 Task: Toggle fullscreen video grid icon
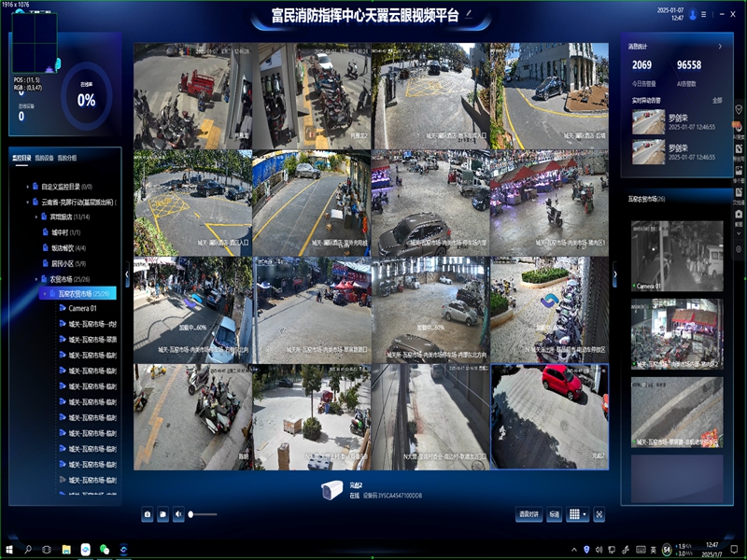coord(599,514)
